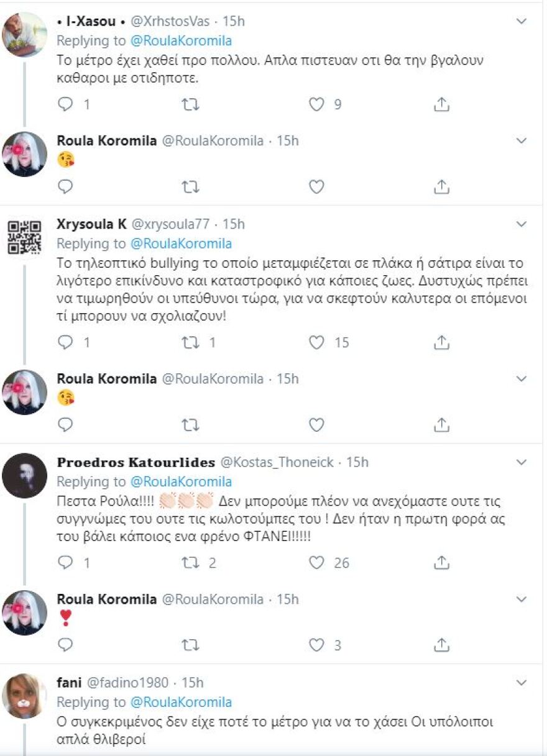Open the dropdown on I-Xasou's tweet
The height and width of the screenshot is (756, 547).
521,20
